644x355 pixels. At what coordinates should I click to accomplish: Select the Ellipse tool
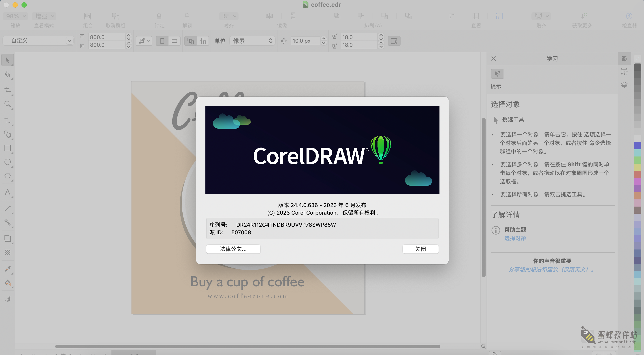(8, 162)
